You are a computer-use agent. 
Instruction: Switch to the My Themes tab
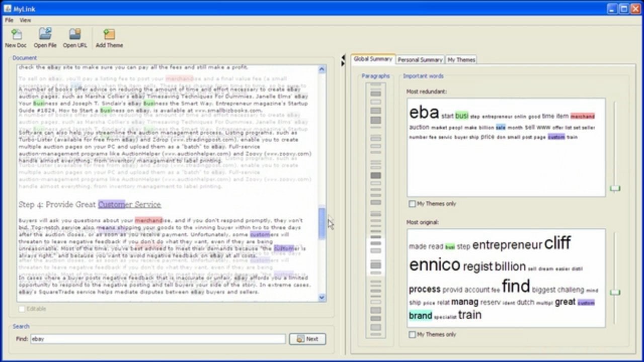pos(461,59)
